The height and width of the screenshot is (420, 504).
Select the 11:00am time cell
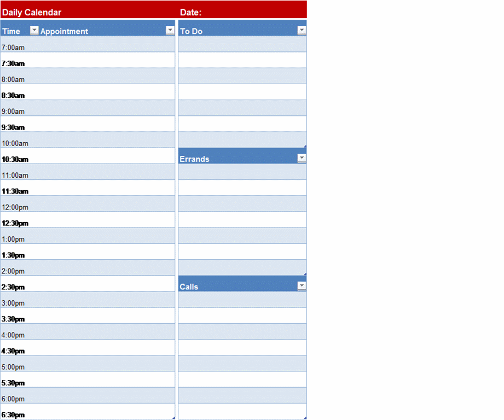[x=20, y=172]
